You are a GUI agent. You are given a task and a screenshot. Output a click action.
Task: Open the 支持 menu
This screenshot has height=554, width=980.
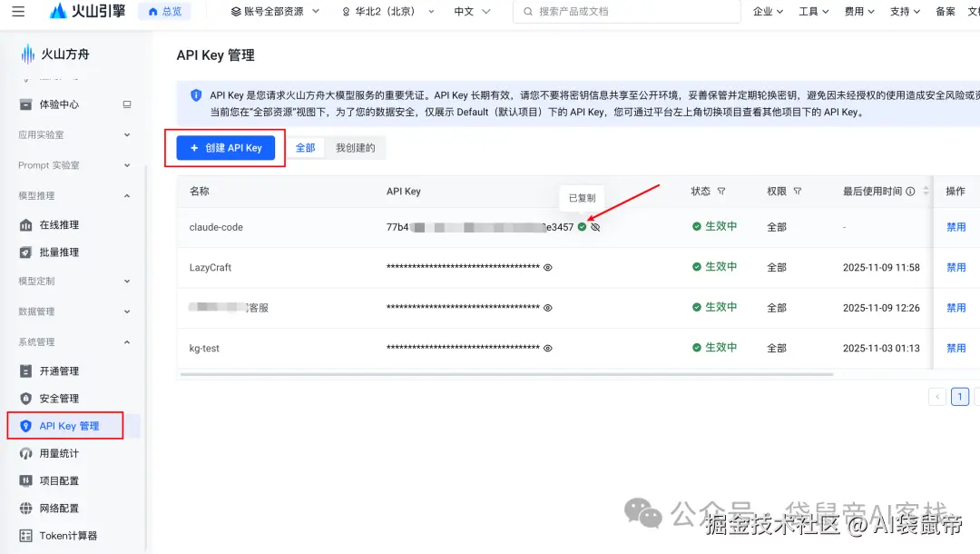(x=905, y=11)
